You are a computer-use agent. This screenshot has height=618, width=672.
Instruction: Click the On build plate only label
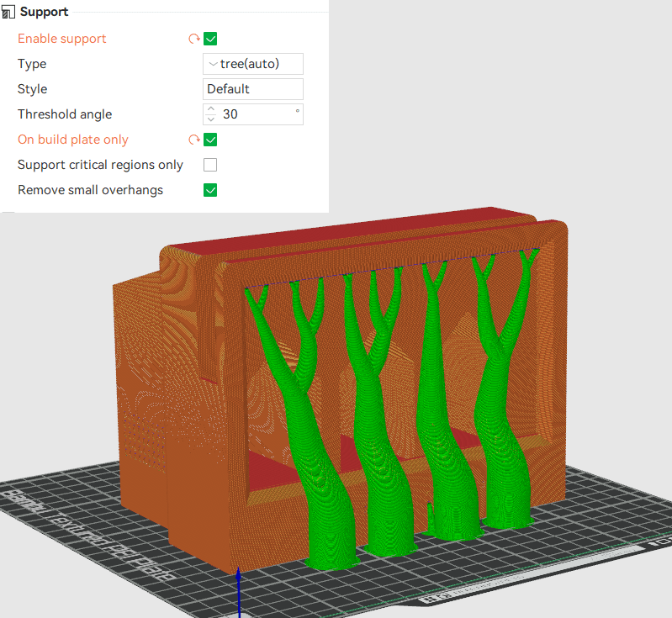[73, 140]
